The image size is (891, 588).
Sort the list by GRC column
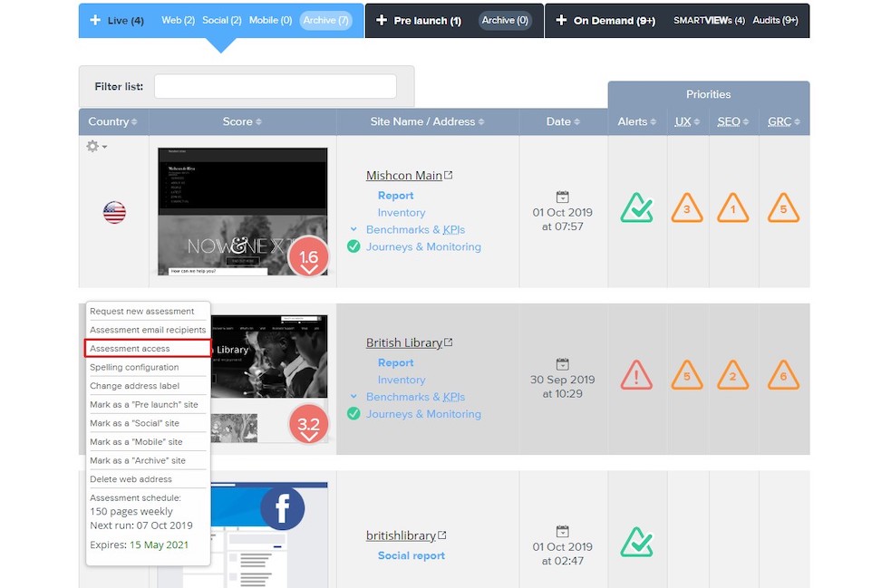point(784,121)
